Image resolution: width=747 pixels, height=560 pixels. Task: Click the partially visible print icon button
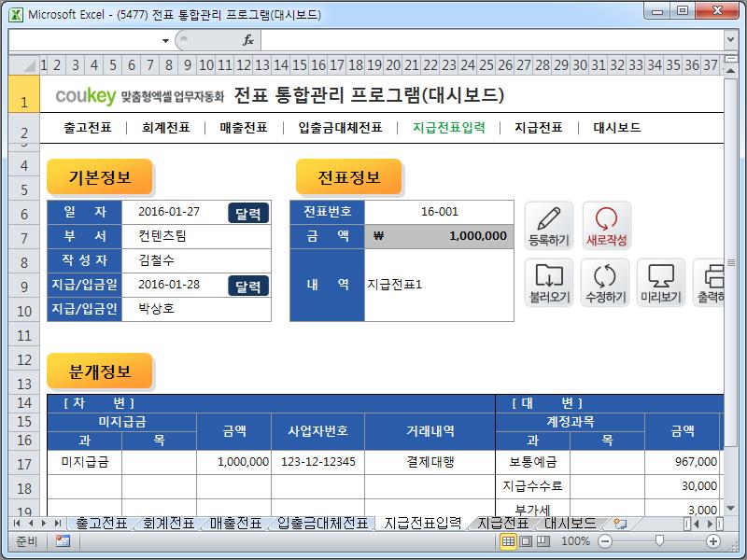(709, 283)
